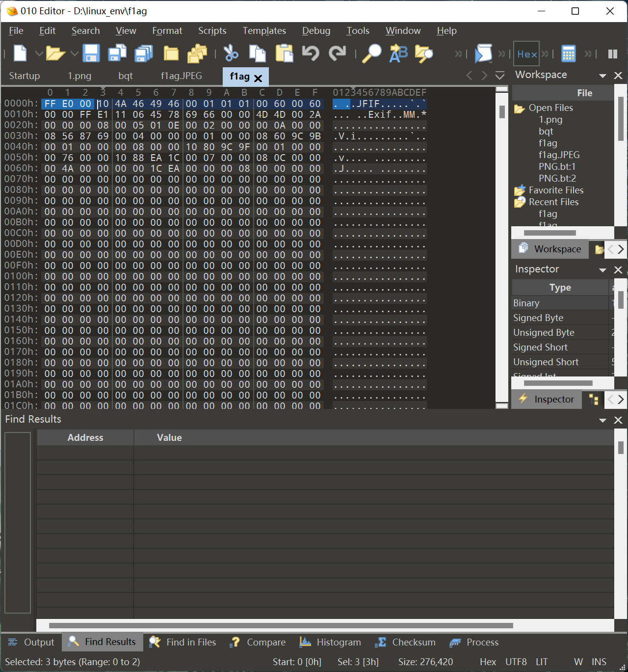Viewport: 628px width, 672px height.
Task: Open the Workspace panel options dropdown
Action: click(602, 76)
